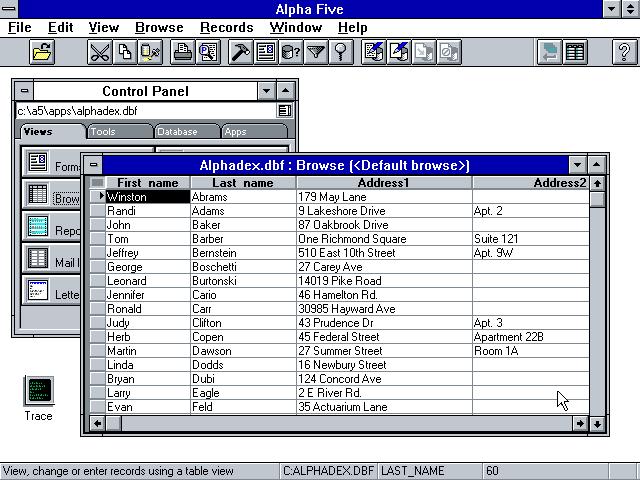The width and height of the screenshot is (640, 480).
Task: Click the file list icon beside alphadex.dbf path
Action: [x=284, y=111]
